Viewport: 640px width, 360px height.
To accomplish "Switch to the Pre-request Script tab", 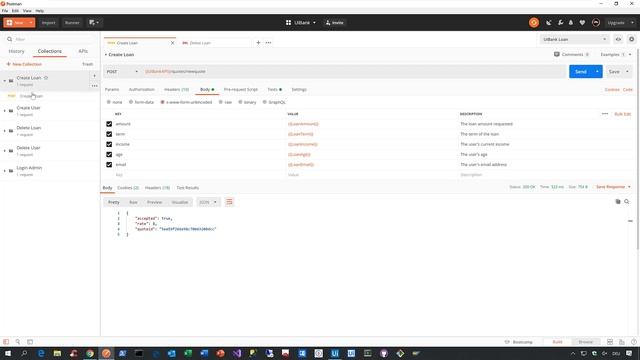I will click(x=241, y=89).
